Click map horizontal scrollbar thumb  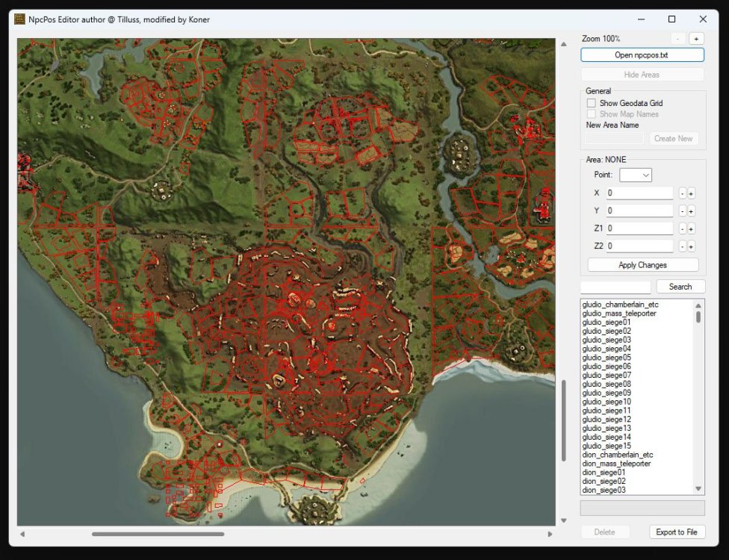[x=158, y=534]
